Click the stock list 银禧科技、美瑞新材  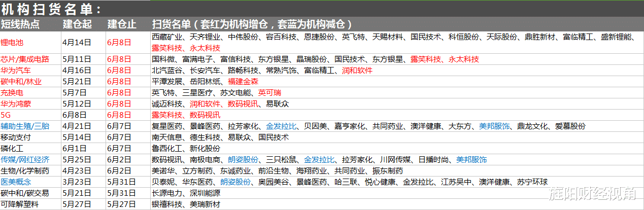pos(186,204)
